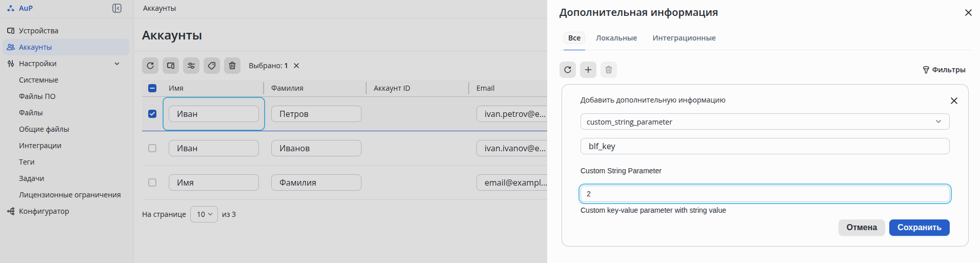Open Интеграции settings
This screenshot has height=263, width=980.
pos(40,146)
